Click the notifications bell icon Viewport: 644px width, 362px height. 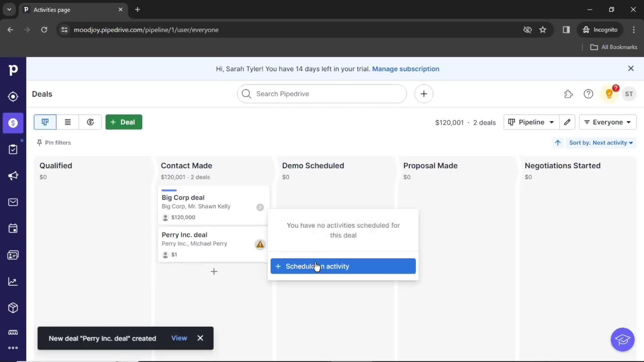609,94
